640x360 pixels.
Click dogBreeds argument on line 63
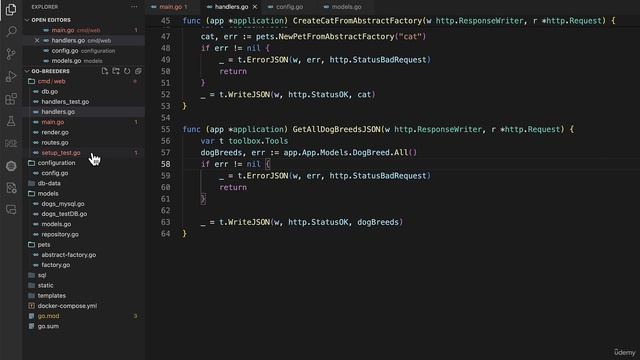click(x=378, y=222)
